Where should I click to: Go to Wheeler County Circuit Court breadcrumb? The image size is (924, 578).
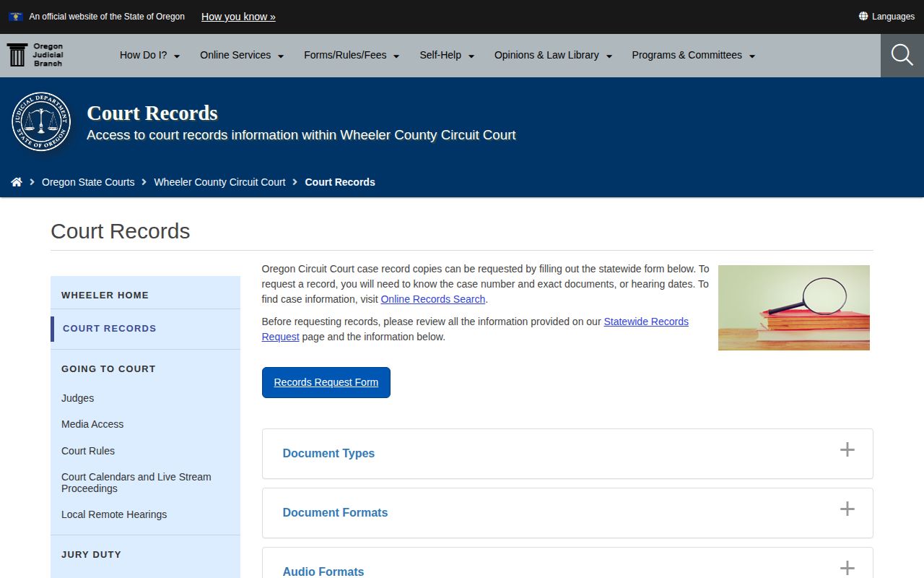coord(219,182)
